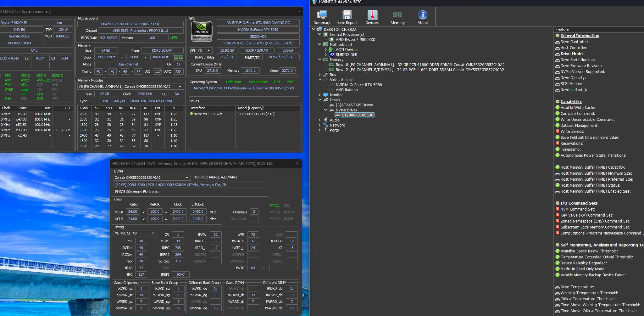Screen dimensions: 644x316
Task: Click the Capabilities heading link
Action: (571, 102)
